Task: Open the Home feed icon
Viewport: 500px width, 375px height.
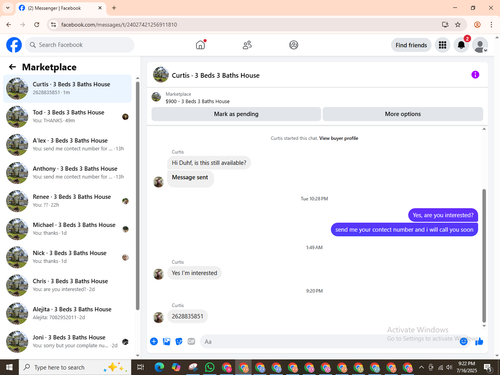Action: click(x=200, y=45)
